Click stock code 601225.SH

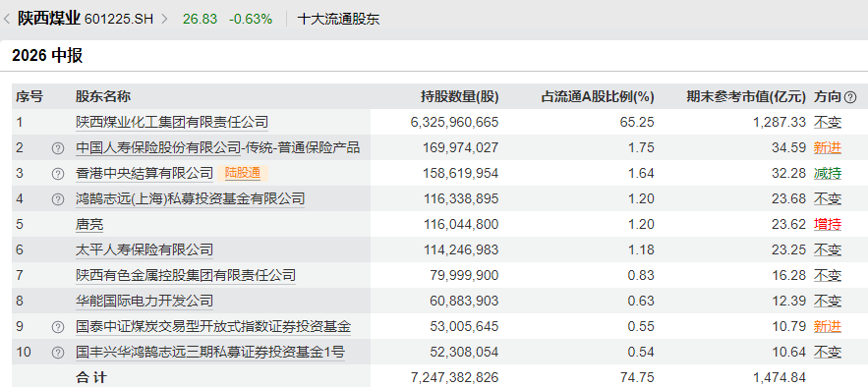tap(119, 20)
